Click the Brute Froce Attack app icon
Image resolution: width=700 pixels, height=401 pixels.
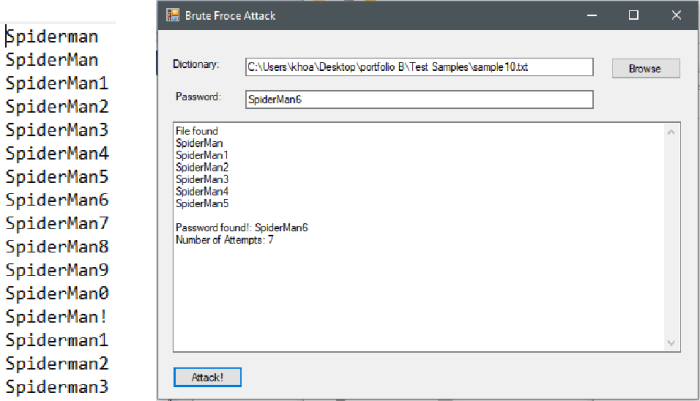click(172, 15)
